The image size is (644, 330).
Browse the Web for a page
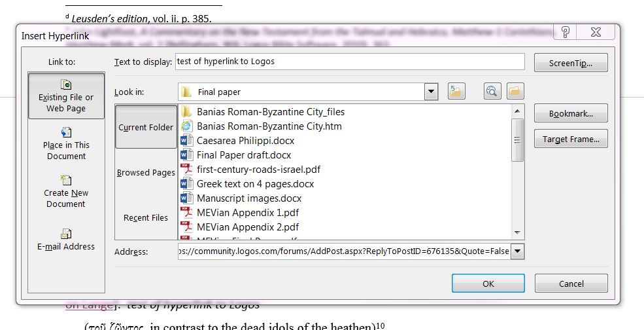tap(492, 92)
